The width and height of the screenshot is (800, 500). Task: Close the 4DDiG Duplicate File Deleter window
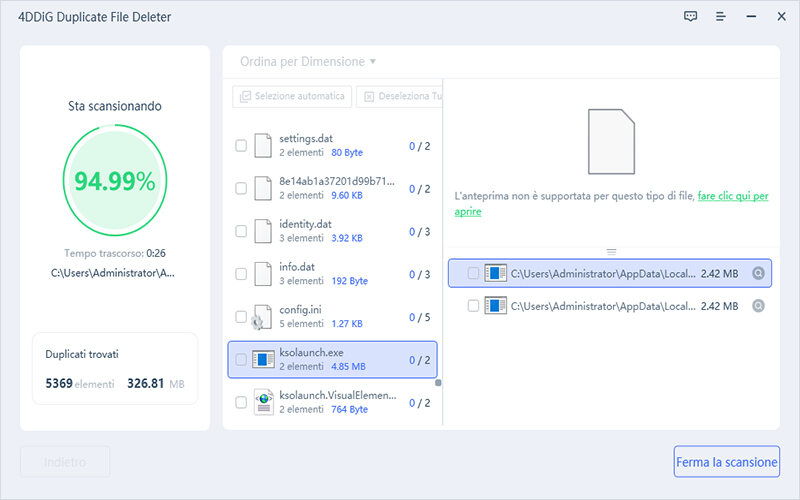pyautogui.click(x=781, y=16)
